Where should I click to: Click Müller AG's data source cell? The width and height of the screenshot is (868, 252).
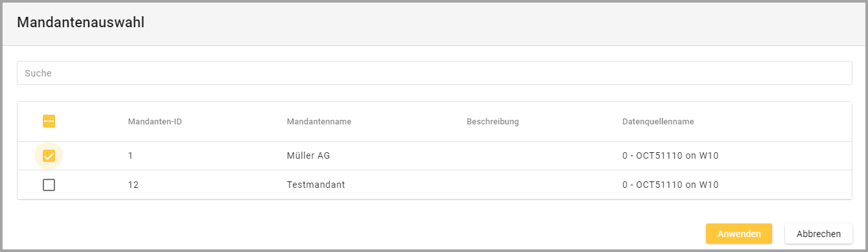670,155
